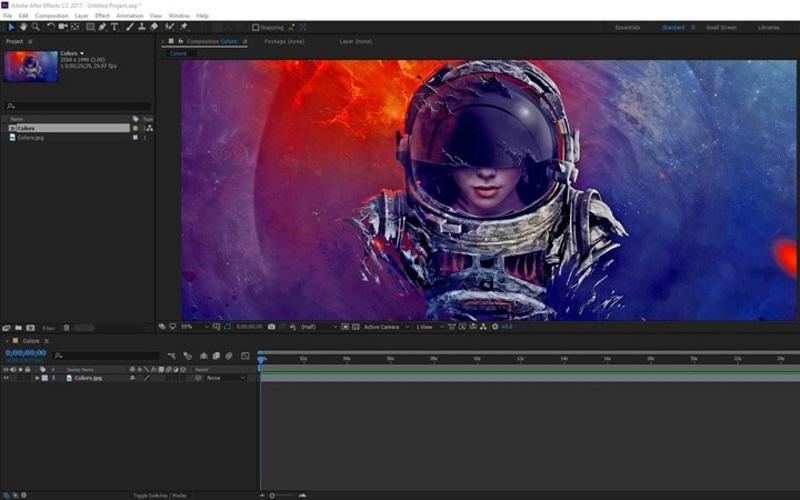
Task: Pick the Horizontal Type tool
Action: [115, 27]
